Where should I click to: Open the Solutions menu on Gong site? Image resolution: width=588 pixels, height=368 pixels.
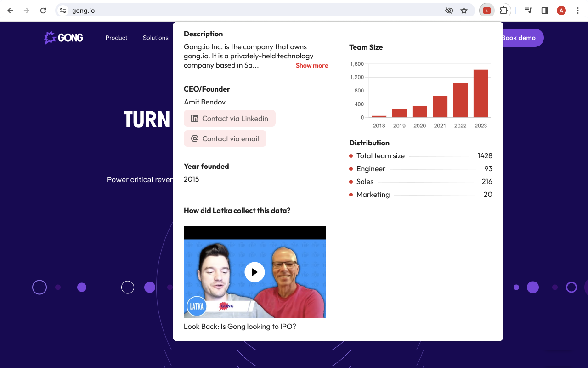156,38
